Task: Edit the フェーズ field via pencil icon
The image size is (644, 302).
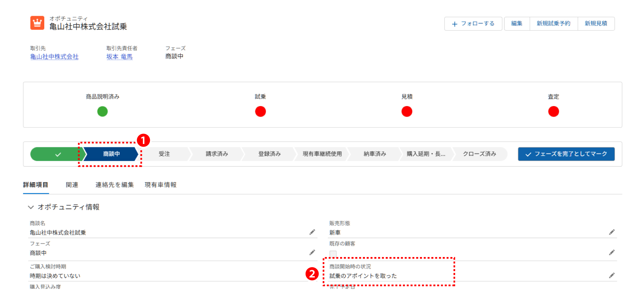Action: [312, 253]
